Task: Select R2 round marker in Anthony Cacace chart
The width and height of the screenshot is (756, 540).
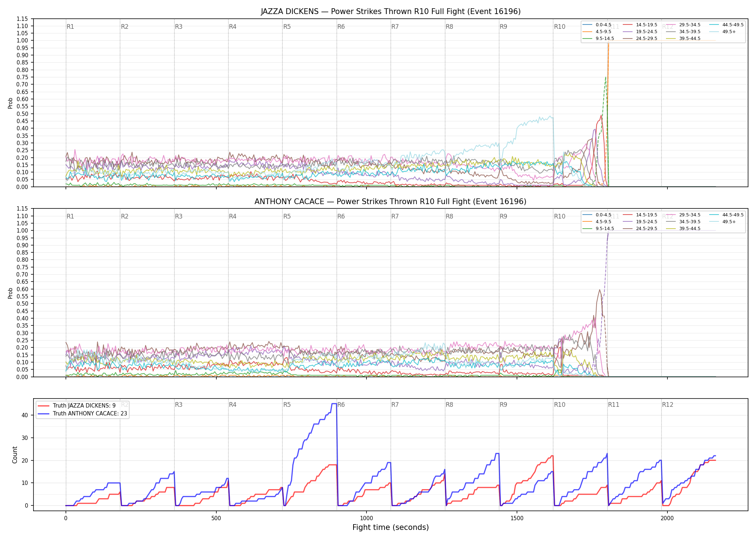Action: [125, 216]
